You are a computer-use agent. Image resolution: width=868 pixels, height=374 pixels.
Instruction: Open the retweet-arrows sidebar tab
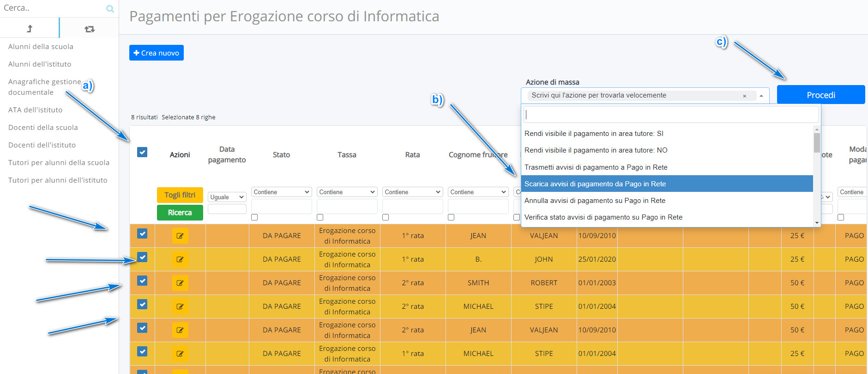point(90,29)
